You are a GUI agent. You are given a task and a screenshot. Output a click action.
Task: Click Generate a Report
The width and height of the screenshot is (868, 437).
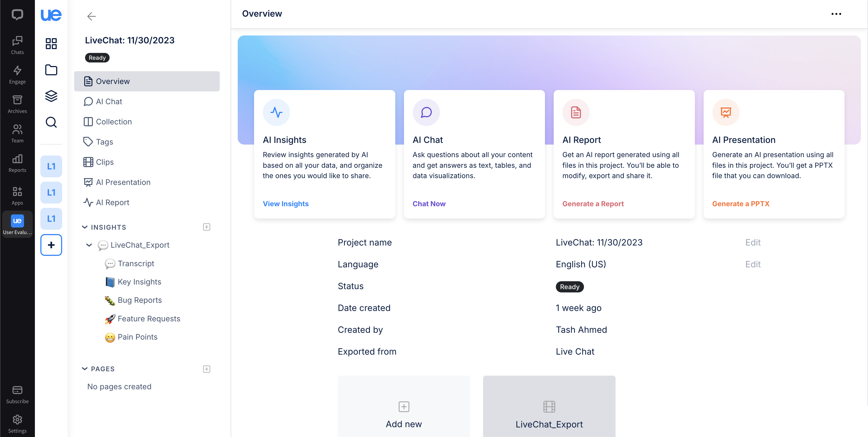pos(593,204)
